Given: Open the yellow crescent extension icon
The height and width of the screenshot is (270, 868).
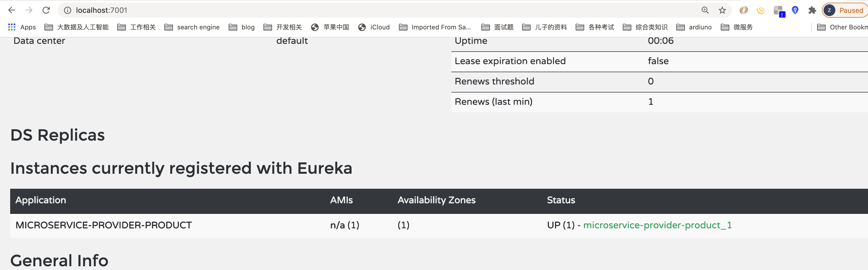Looking at the screenshot, I should pyautogui.click(x=761, y=10).
